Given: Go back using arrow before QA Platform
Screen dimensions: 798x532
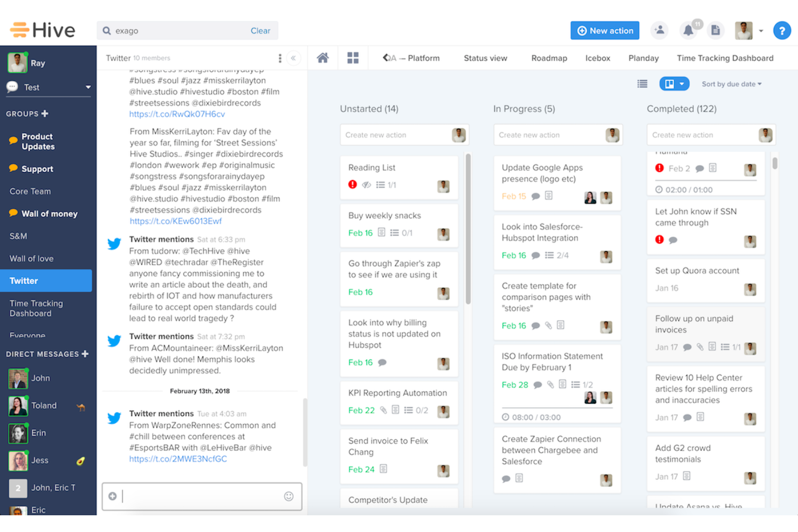Looking at the screenshot, I should (386, 58).
